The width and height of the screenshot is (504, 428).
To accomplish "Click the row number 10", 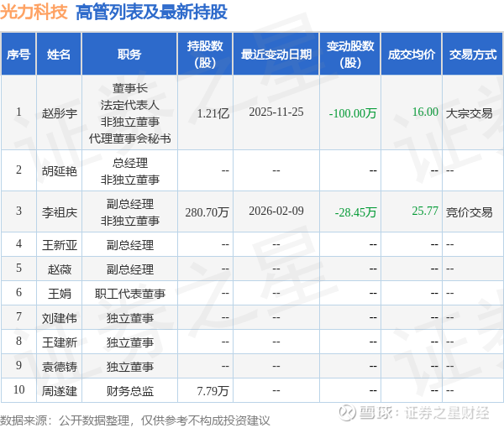I will pyautogui.click(x=18, y=389).
